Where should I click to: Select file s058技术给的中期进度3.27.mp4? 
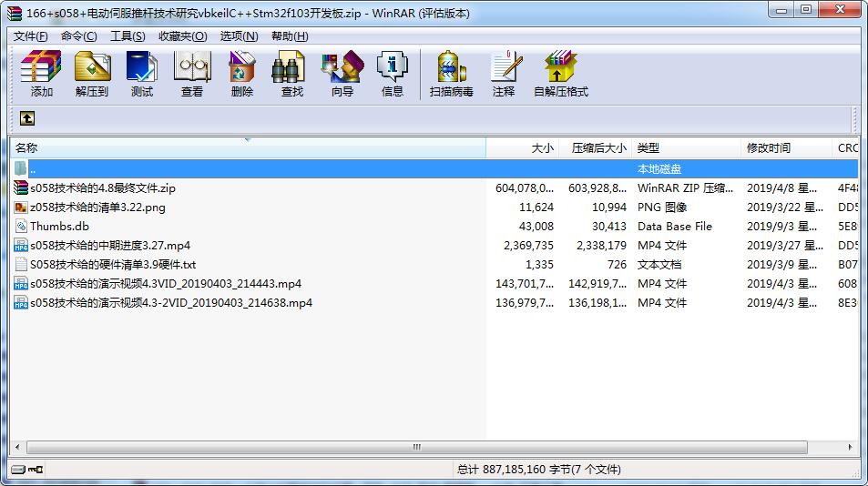pyautogui.click(x=110, y=246)
